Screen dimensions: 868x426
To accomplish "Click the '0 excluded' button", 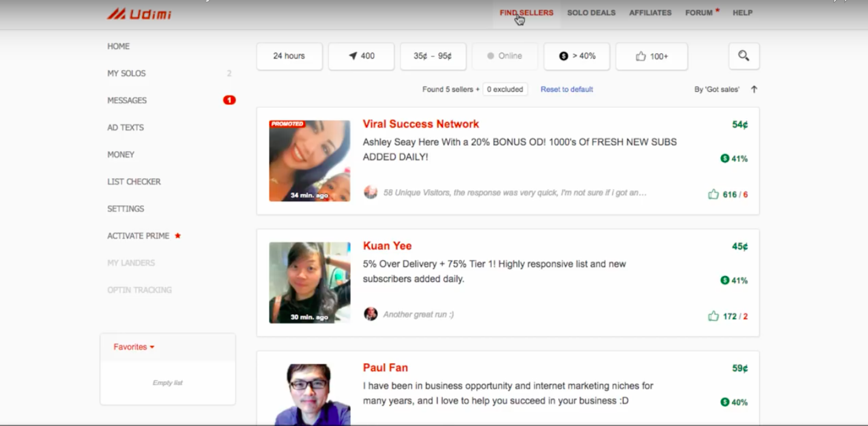I will click(x=505, y=89).
